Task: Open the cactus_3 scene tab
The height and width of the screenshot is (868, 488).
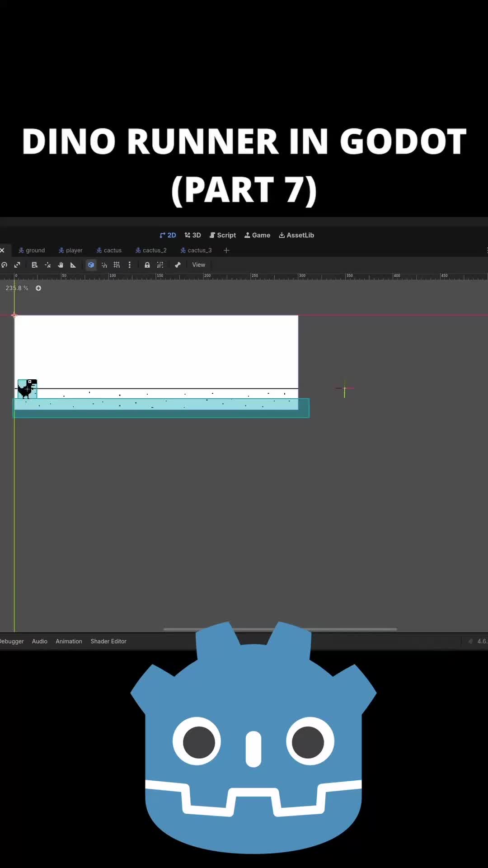Action: click(x=196, y=250)
